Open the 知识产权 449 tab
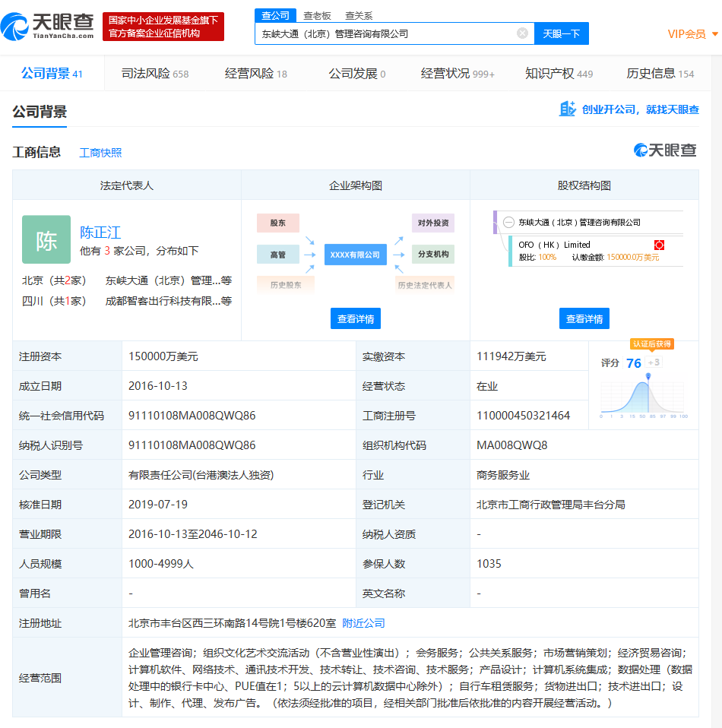The height and width of the screenshot is (728, 722). [559, 74]
